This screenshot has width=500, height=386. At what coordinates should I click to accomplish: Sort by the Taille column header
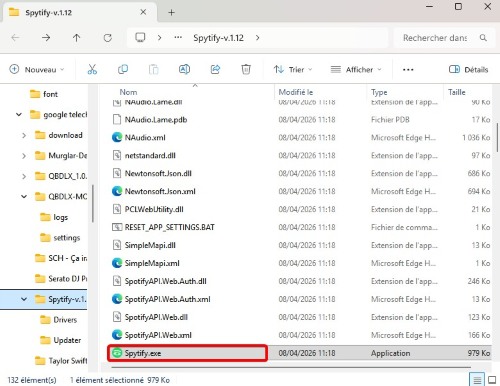click(x=468, y=92)
